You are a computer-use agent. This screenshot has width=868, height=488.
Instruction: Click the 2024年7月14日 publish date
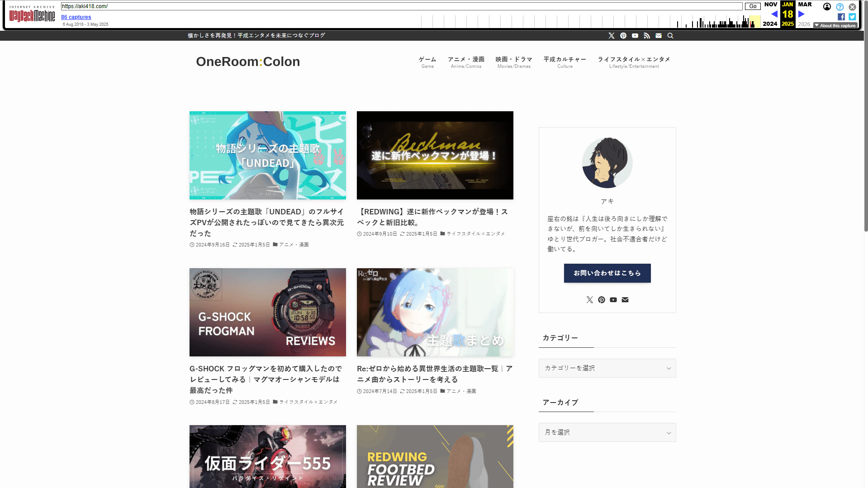[380, 391]
